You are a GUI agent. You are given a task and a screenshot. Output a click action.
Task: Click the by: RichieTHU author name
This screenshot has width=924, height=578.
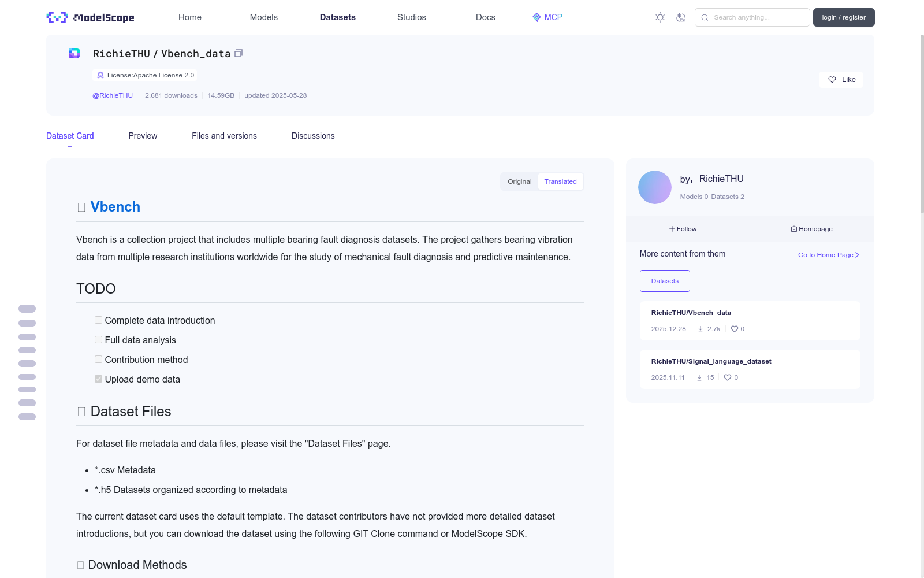click(x=721, y=179)
